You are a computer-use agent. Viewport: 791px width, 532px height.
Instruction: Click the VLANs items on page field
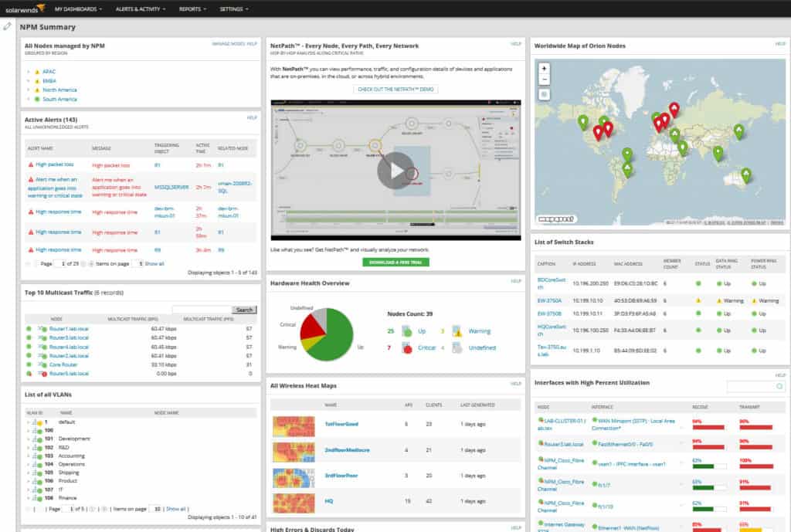155,509
